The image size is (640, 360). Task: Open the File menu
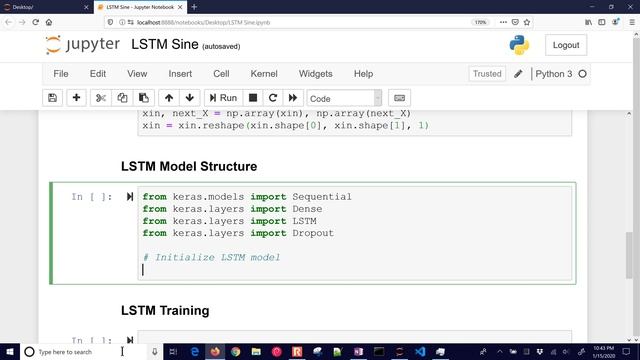(x=61, y=74)
